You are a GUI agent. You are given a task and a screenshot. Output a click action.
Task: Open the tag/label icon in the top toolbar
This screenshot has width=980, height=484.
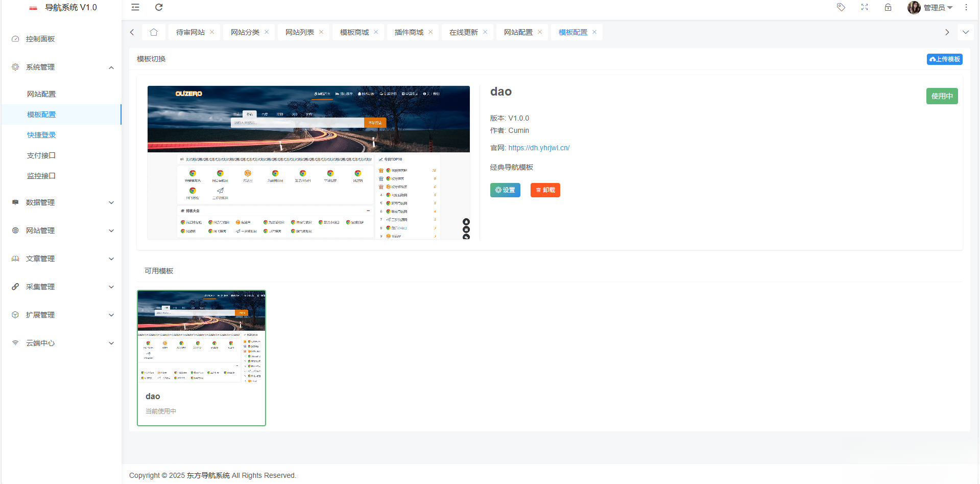[x=841, y=7]
